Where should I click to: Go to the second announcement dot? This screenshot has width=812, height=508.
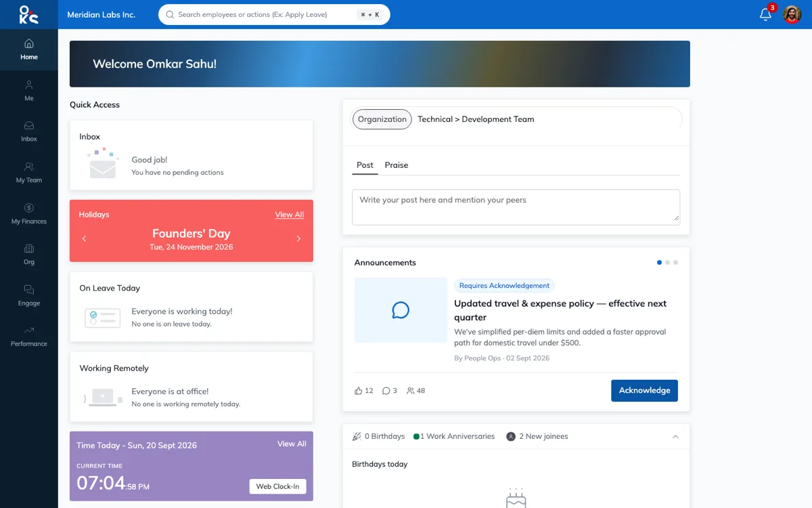668,262
